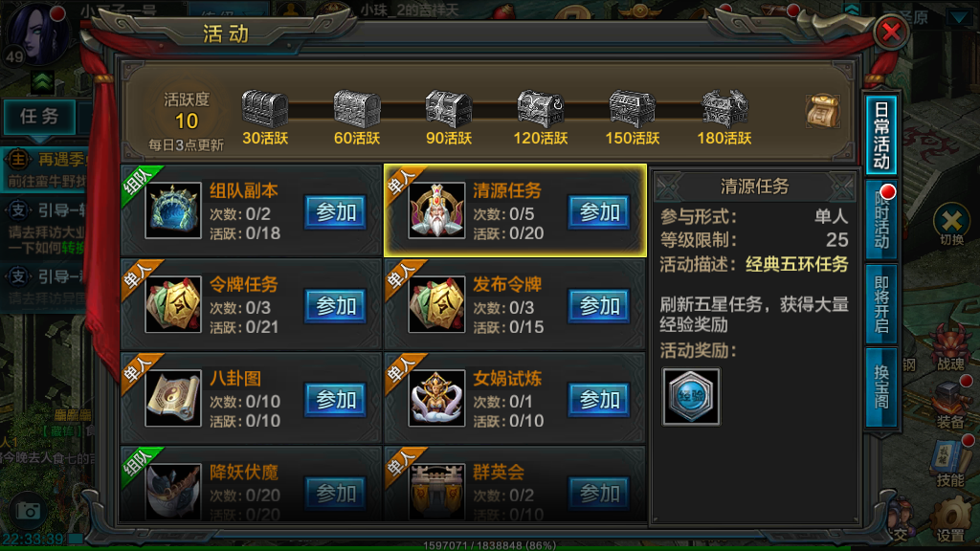Switch to the 限时活动 tab
The width and height of the screenshot is (980, 551).
(x=881, y=220)
